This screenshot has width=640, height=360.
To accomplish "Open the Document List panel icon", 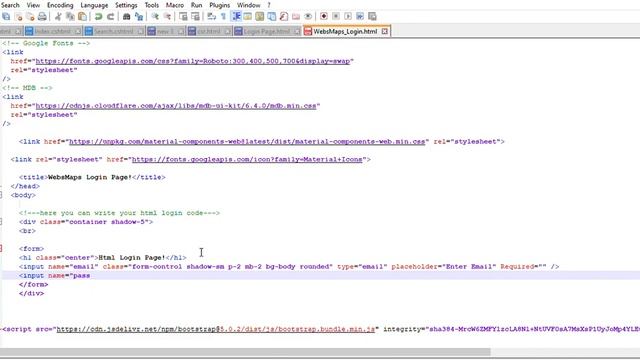I will [x=272, y=16].
